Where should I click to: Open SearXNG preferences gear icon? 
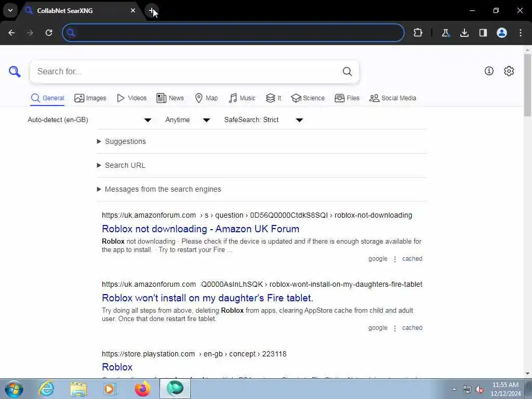click(509, 71)
